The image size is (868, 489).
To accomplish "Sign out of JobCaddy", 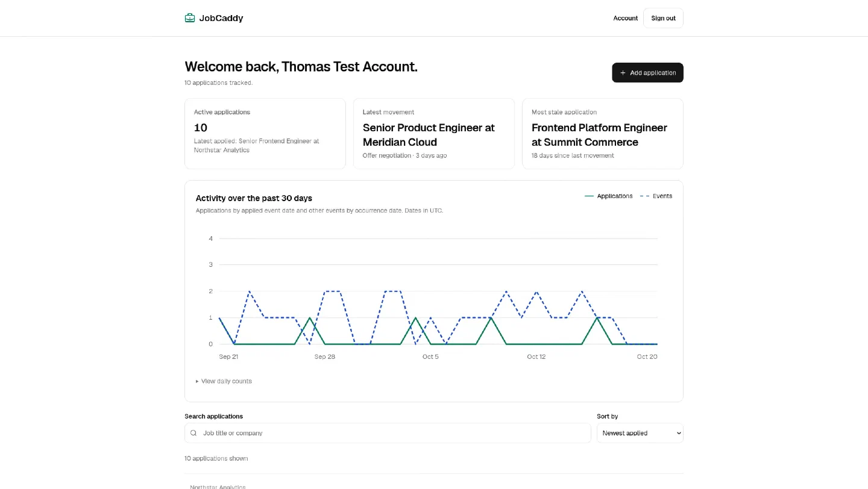I will [663, 18].
